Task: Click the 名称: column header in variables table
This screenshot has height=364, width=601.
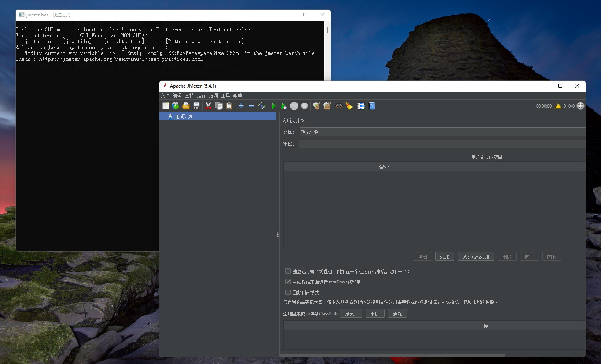Action: (385, 167)
